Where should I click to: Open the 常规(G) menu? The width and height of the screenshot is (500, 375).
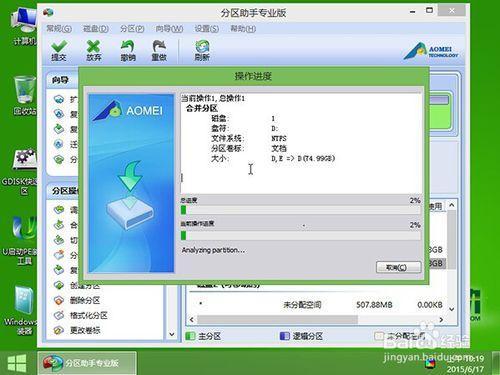(x=59, y=29)
